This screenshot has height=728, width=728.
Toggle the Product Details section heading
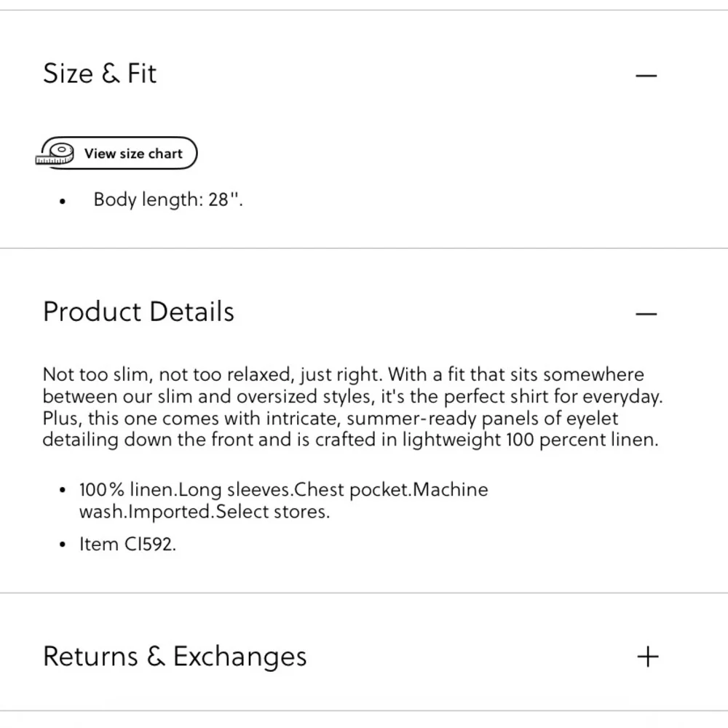pos(138,312)
